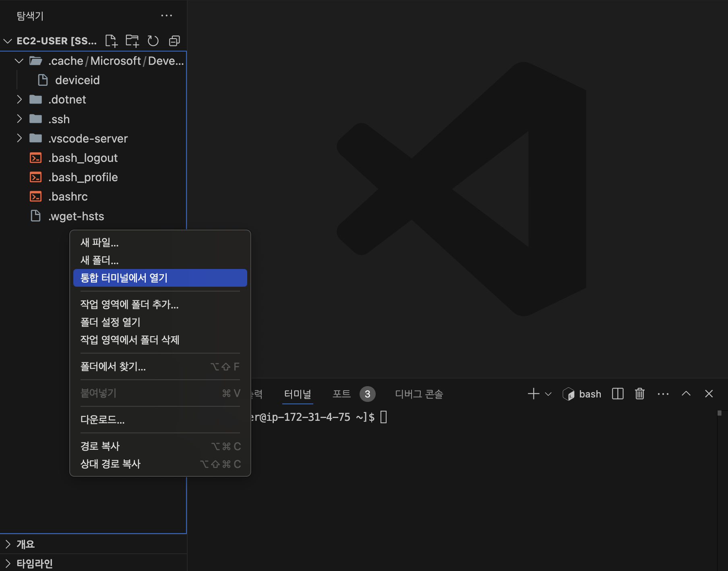This screenshot has width=728, height=571.
Task: Split the terminal
Action: point(617,394)
